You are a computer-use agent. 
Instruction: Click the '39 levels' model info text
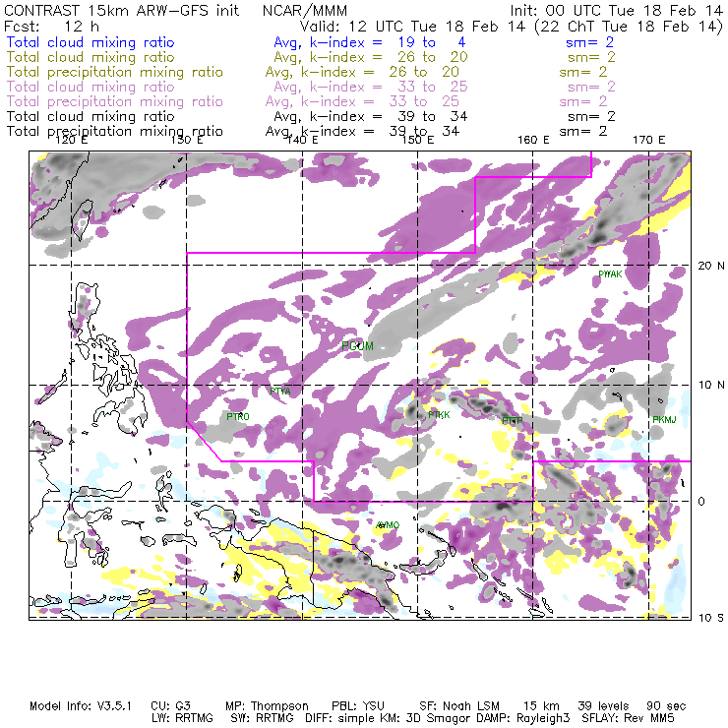click(603, 706)
